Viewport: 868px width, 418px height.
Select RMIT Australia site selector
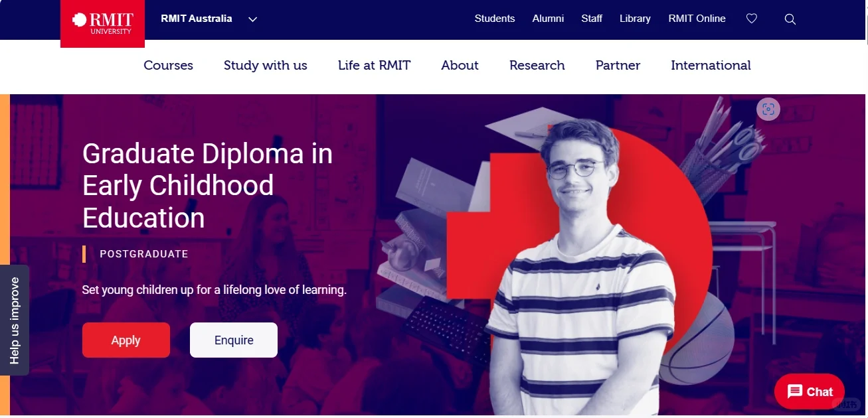(x=197, y=19)
